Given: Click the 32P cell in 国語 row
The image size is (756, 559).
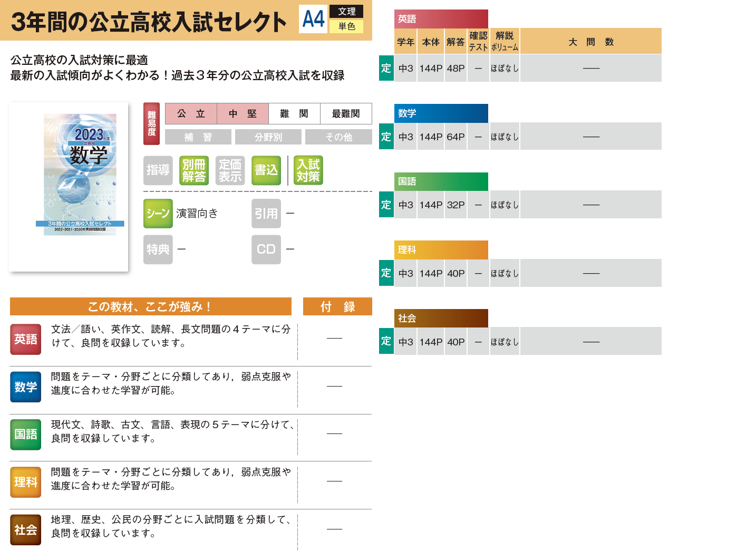Looking at the screenshot, I should [455, 205].
